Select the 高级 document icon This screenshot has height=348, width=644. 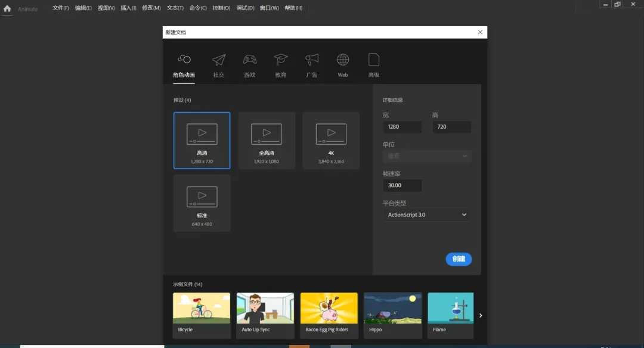(374, 60)
